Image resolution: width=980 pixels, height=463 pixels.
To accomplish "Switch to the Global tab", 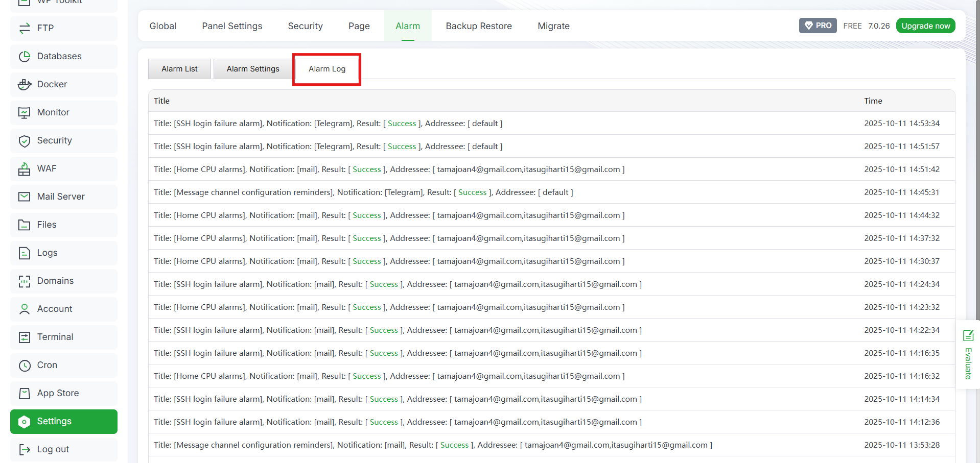I will 163,26.
